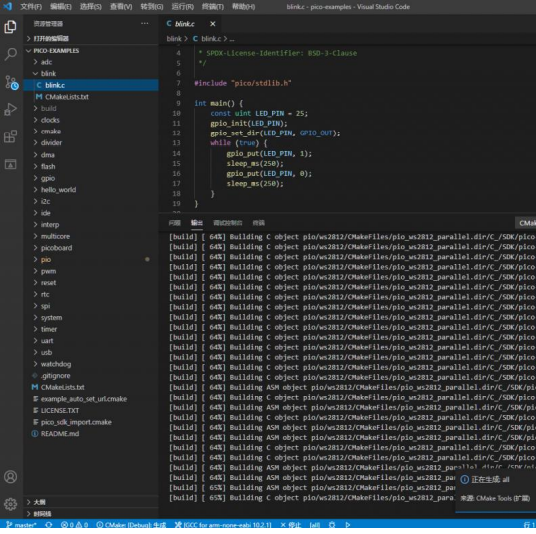
Task: Expand the Outline section
Action: pos(91,502)
